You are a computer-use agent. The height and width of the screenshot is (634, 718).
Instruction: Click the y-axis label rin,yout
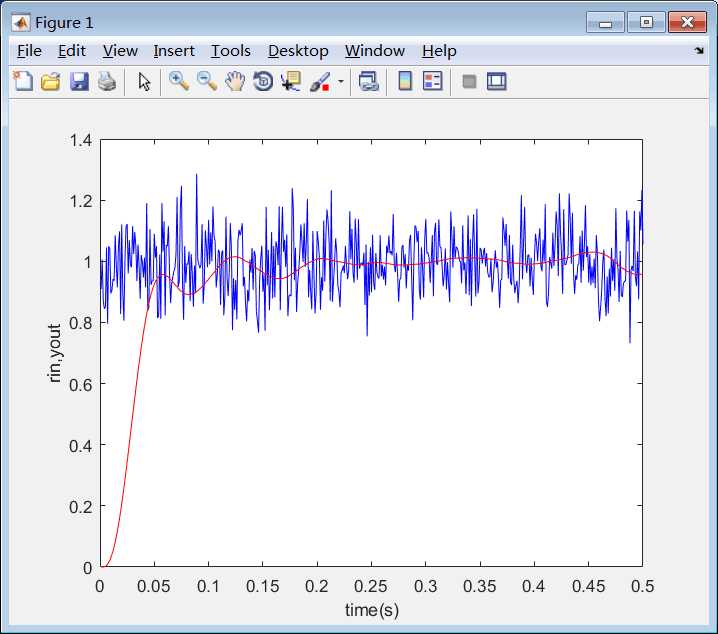[54, 353]
